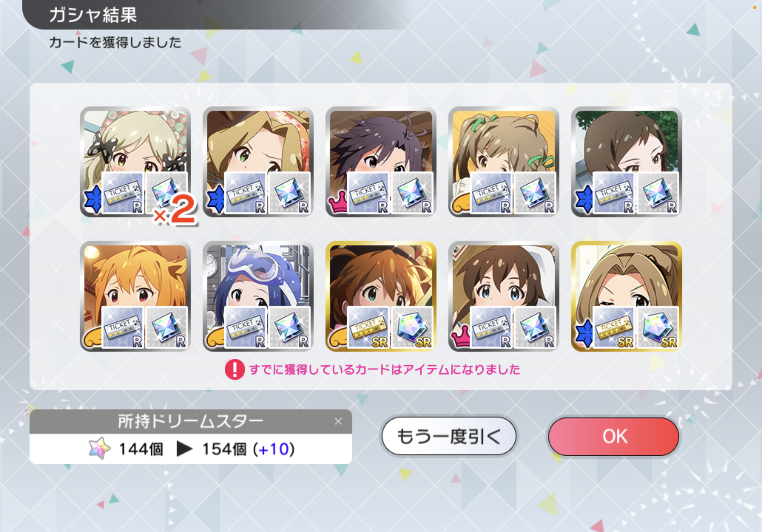Select the gold-framed SR ponytail winking card
The image size is (762, 532).
[x=627, y=296]
